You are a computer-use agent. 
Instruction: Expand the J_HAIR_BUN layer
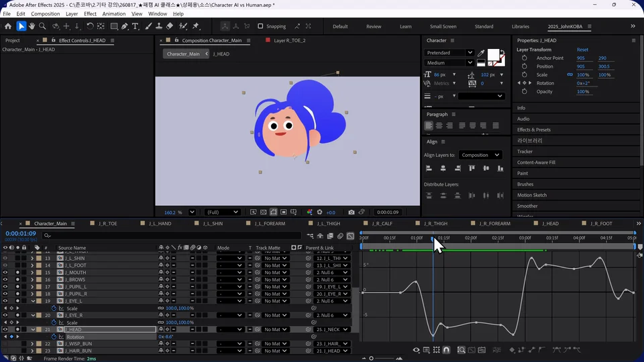pyautogui.click(x=32, y=351)
